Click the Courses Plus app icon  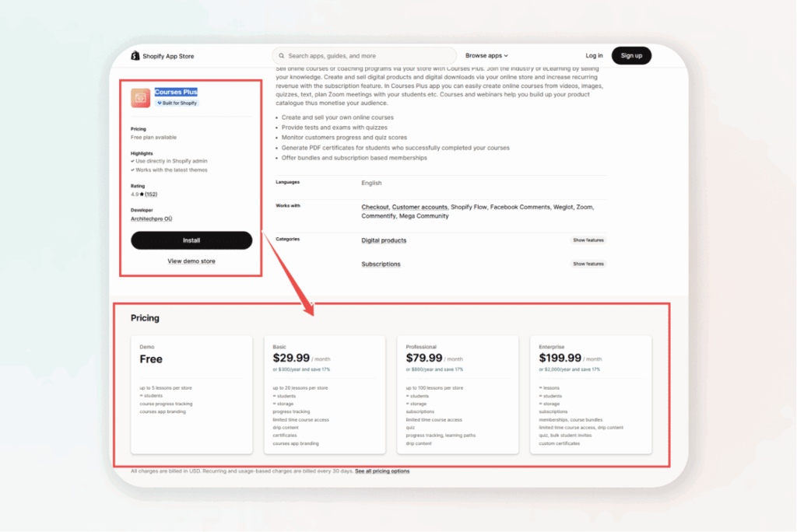[x=140, y=97]
